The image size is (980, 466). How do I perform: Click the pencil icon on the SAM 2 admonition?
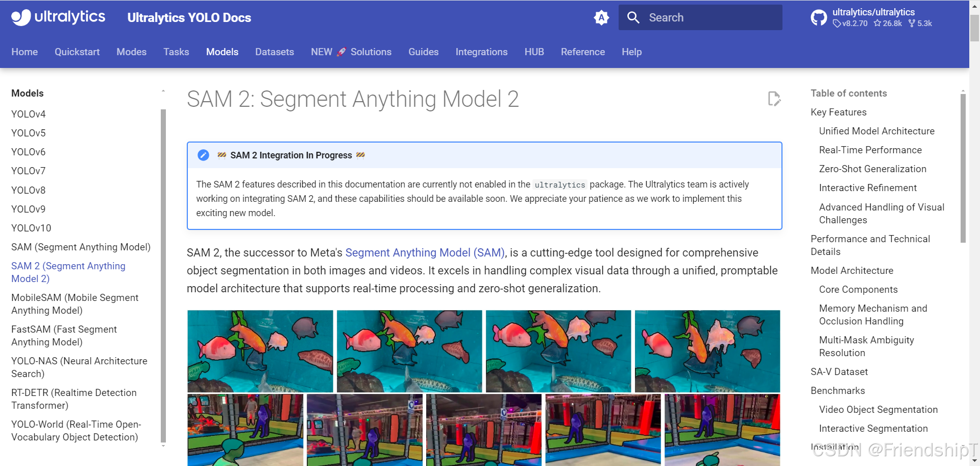(x=203, y=155)
